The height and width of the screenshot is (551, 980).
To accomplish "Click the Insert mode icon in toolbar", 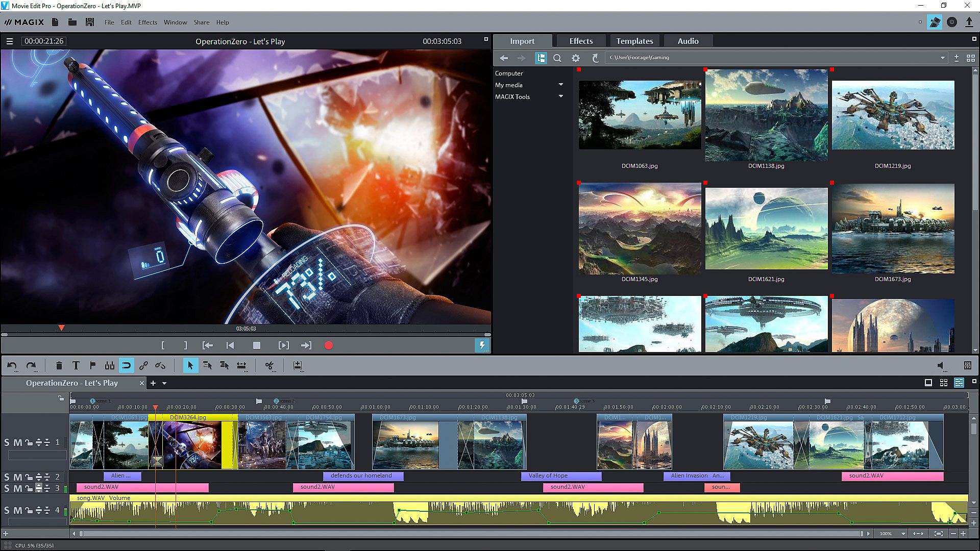I will pos(298,365).
